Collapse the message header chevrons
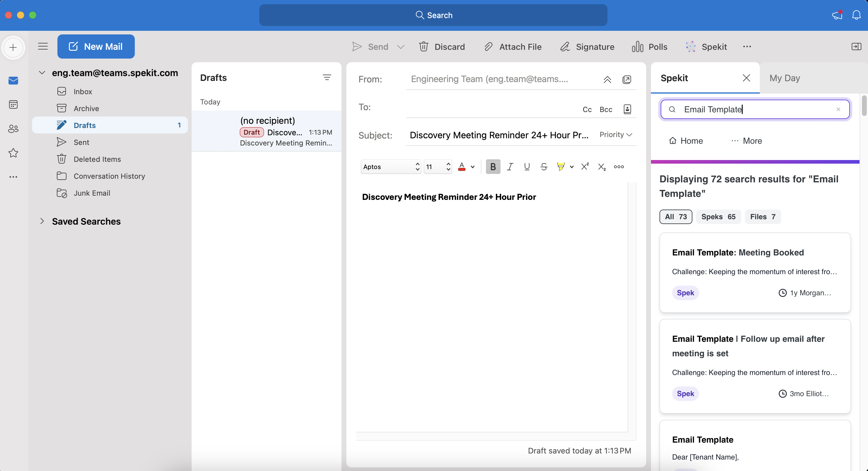The image size is (868, 471). 607,79
